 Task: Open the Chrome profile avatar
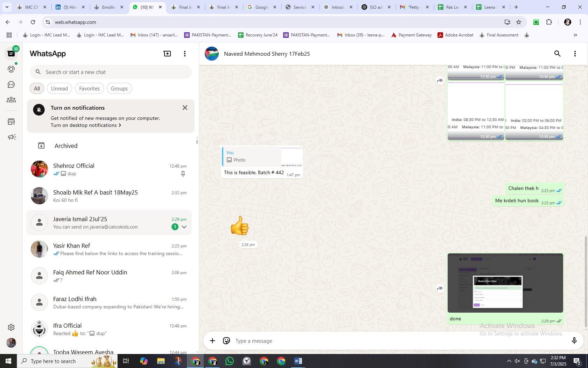click(568, 22)
